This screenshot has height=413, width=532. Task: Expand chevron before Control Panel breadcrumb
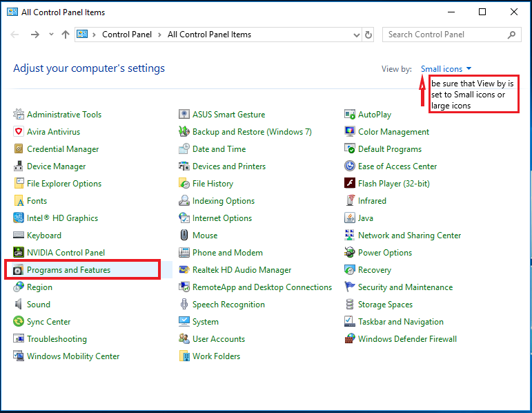tap(94, 35)
